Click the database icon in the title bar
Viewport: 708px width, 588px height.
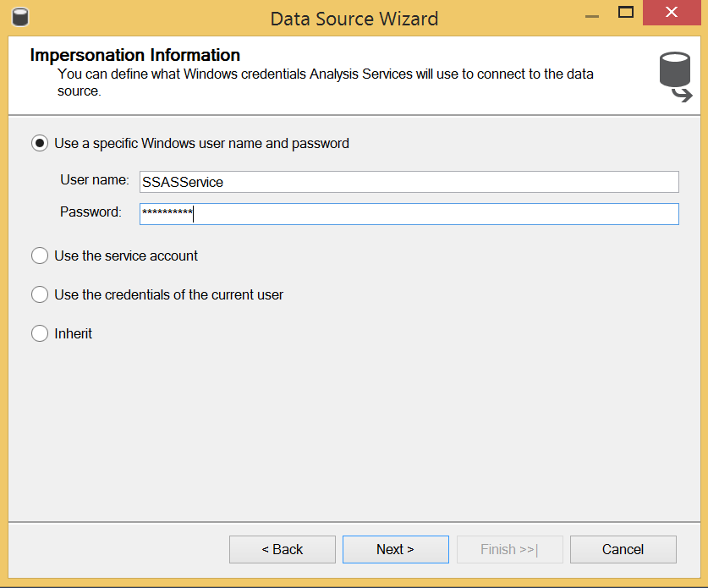pyautogui.click(x=19, y=17)
